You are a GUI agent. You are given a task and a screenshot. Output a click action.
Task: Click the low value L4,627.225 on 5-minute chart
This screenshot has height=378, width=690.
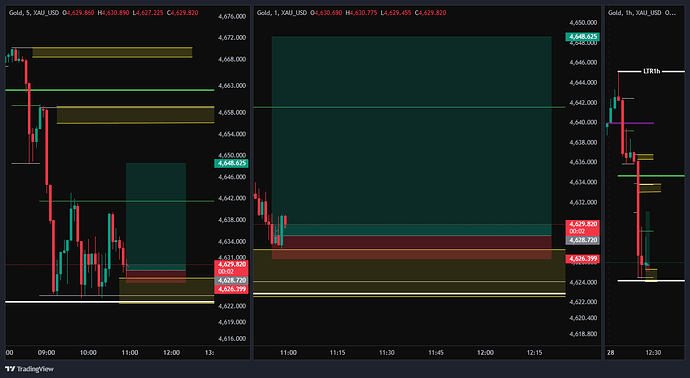148,13
